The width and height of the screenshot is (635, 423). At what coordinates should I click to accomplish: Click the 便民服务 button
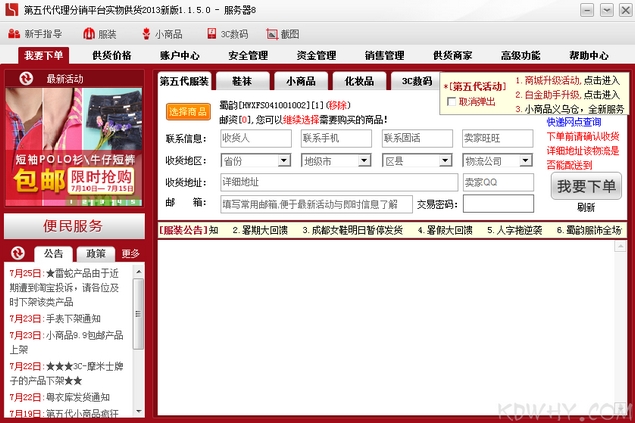point(74,226)
